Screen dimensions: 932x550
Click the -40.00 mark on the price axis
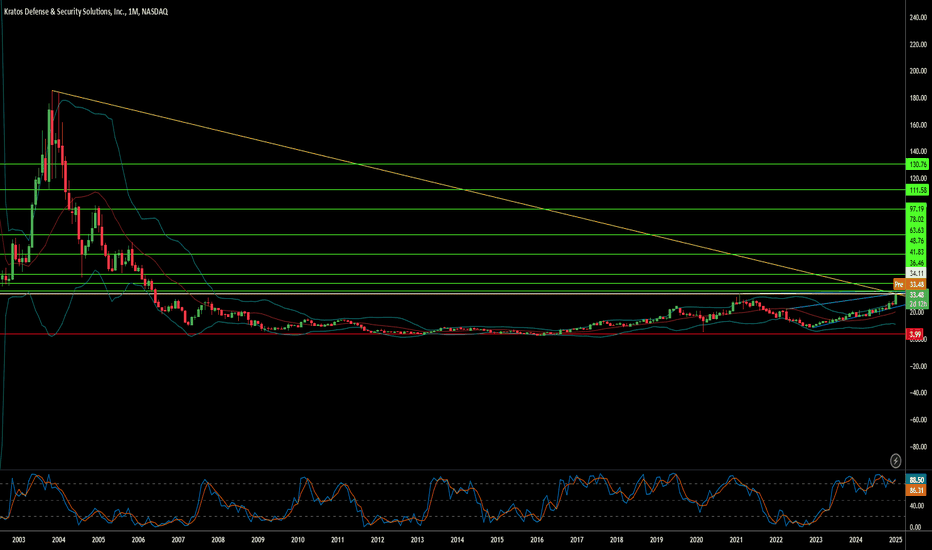tap(918, 392)
